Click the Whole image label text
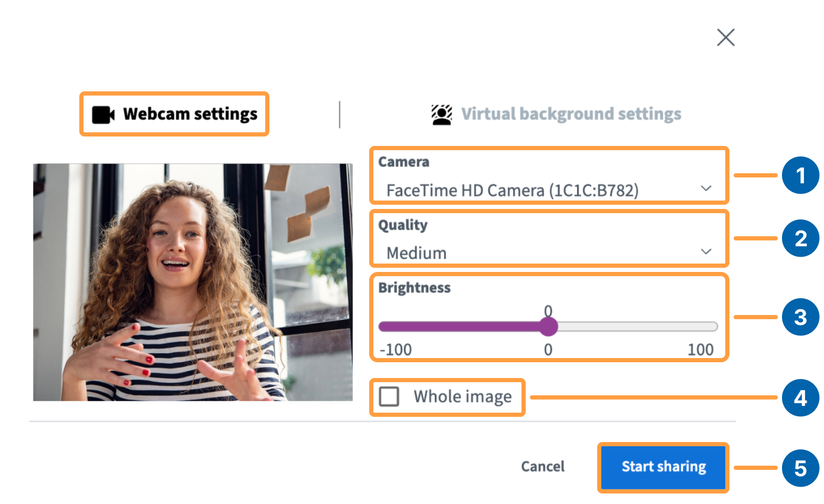824x504 pixels. 462,397
